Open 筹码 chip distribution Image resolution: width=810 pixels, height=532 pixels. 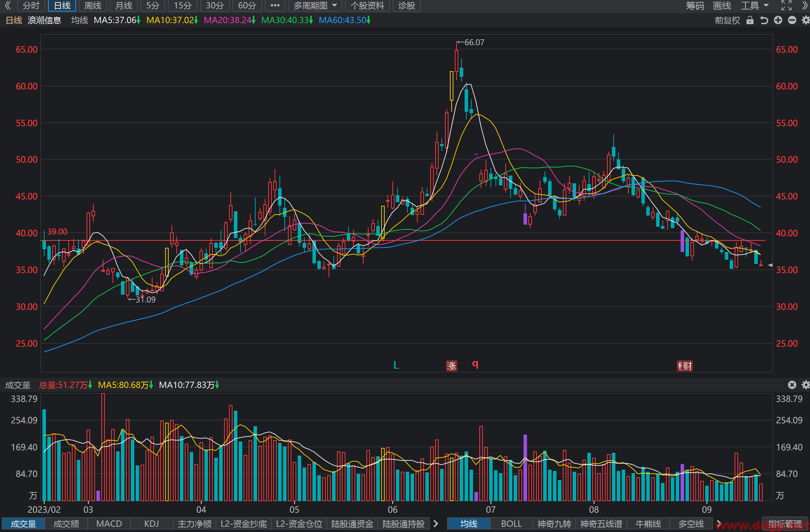pos(695,5)
